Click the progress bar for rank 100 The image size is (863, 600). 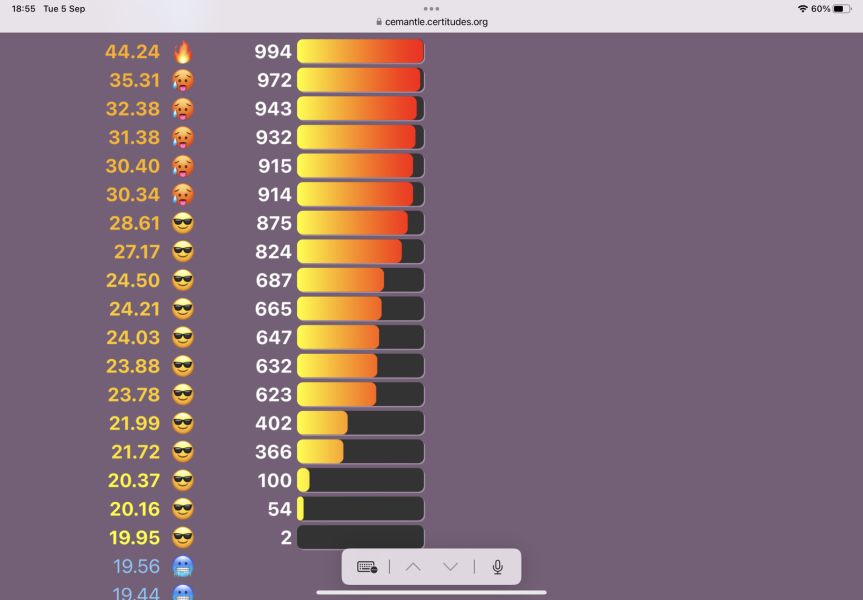point(360,480)
